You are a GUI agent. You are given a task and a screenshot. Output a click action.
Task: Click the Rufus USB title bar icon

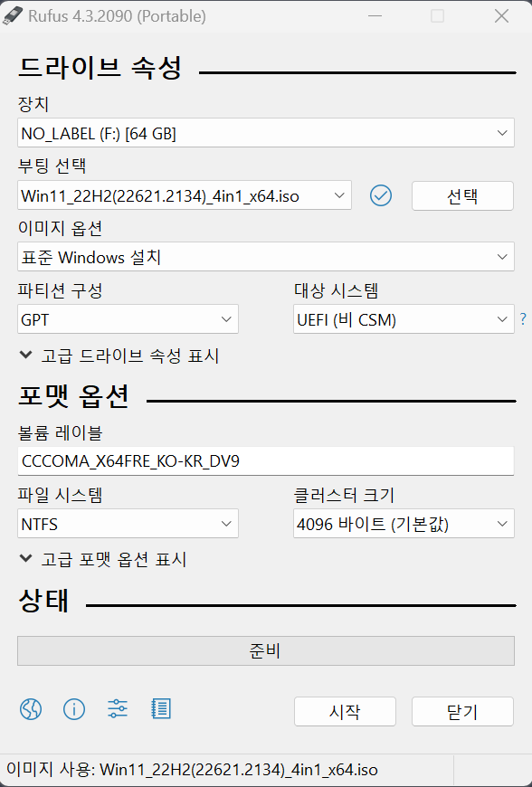click(12, 16)
